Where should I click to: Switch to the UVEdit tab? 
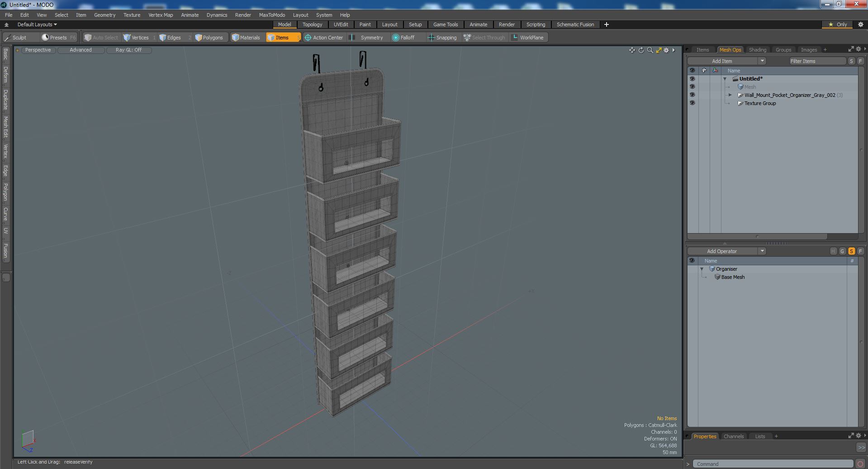(341, 24)
